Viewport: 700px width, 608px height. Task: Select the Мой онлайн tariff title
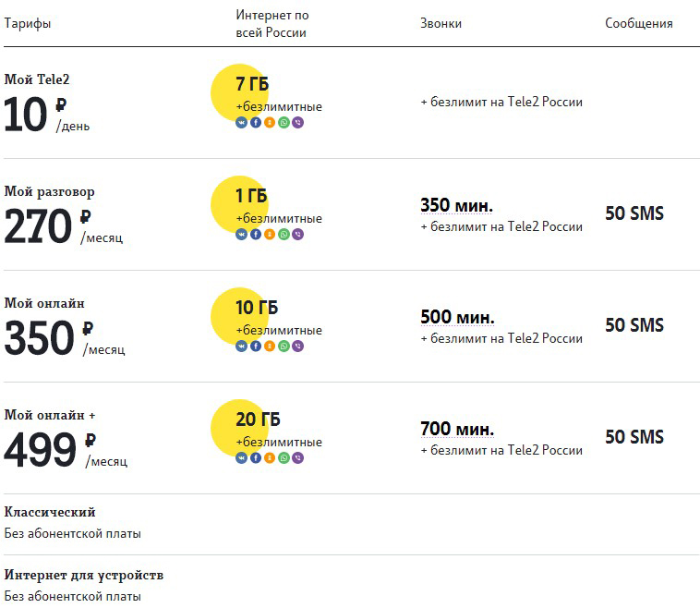pyautogui.click(x=44, y=303)
